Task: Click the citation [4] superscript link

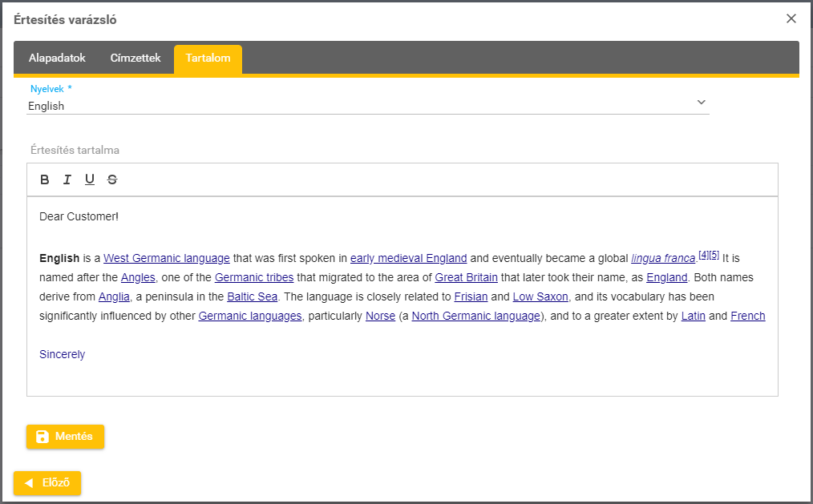Action: 703,255
